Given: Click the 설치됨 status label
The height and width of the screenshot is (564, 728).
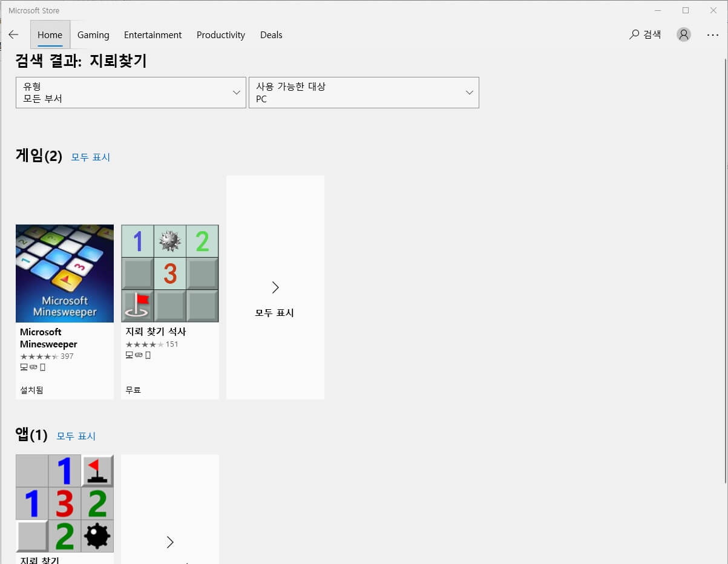Looking at the screenshot, I should tap(31, 390).
